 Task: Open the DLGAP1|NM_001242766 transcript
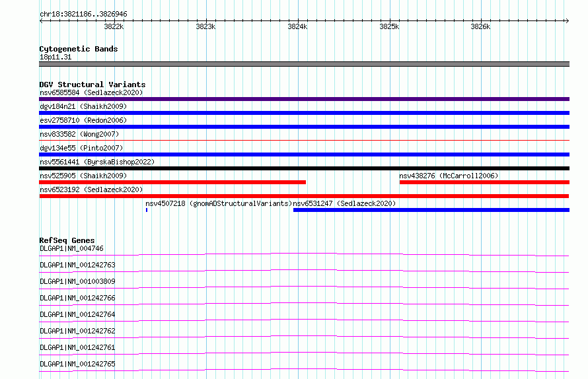point(77,298)
